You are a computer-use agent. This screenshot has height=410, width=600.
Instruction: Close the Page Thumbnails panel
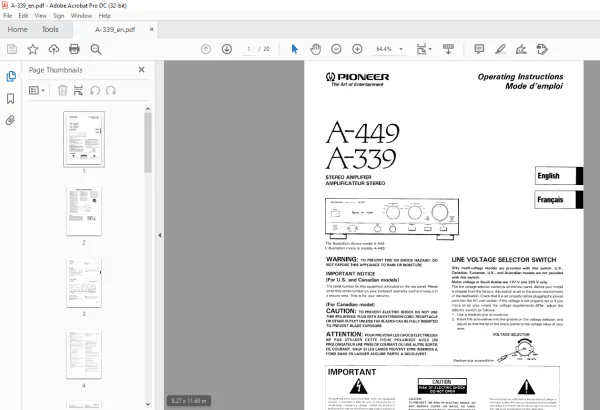pyautogui.click(x=142, y=70)
